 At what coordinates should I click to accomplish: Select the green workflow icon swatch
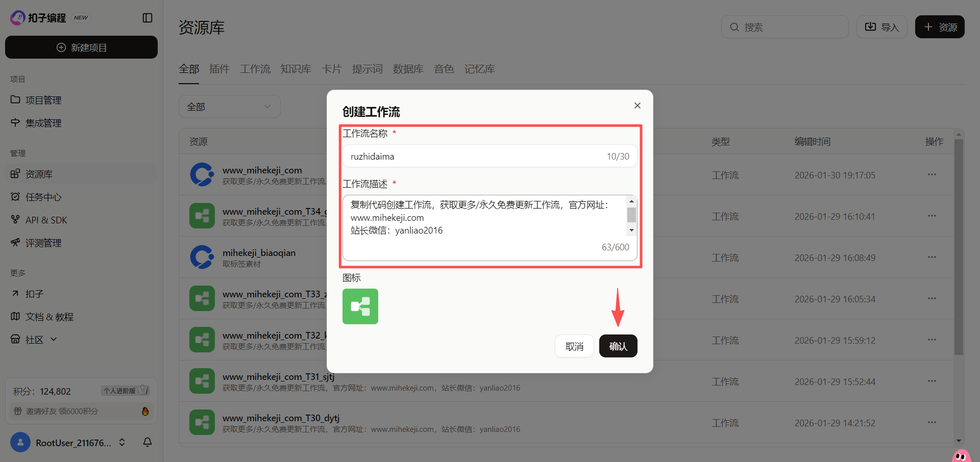(x=360, y=306)
